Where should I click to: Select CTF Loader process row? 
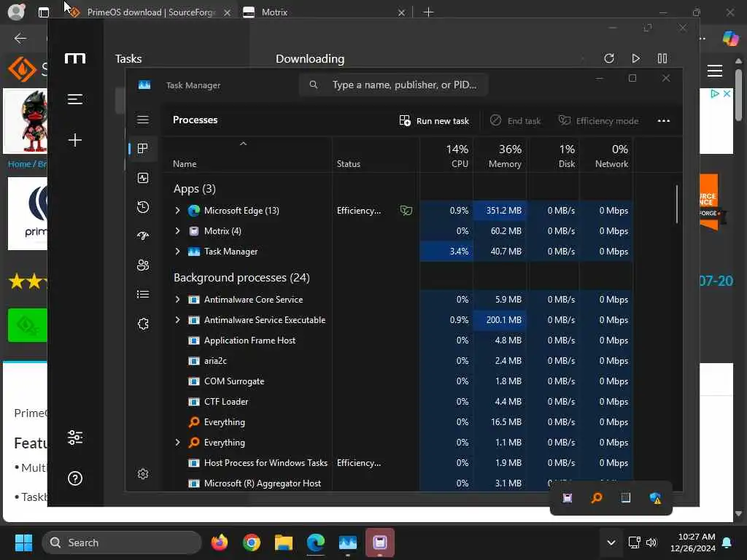[x=398, y=402]
